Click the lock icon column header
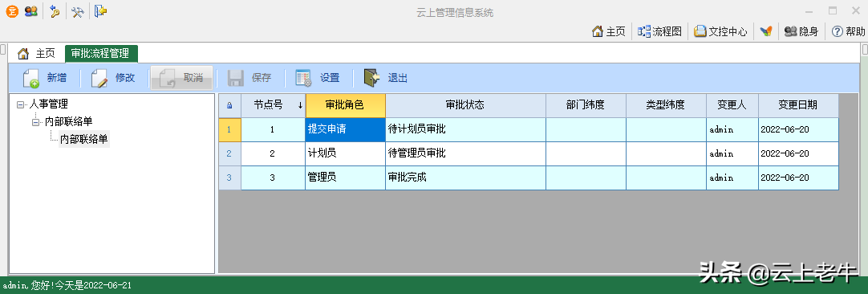Image resolution: width=868 pixels, height=294 pixels. [x=229, y=105]
